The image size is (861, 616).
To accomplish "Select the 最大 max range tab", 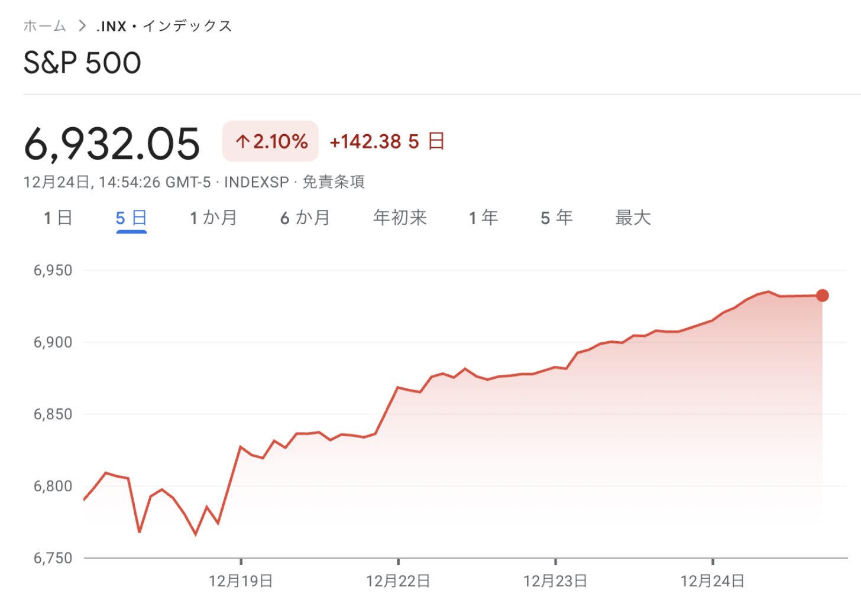I will tap(633, 218).
